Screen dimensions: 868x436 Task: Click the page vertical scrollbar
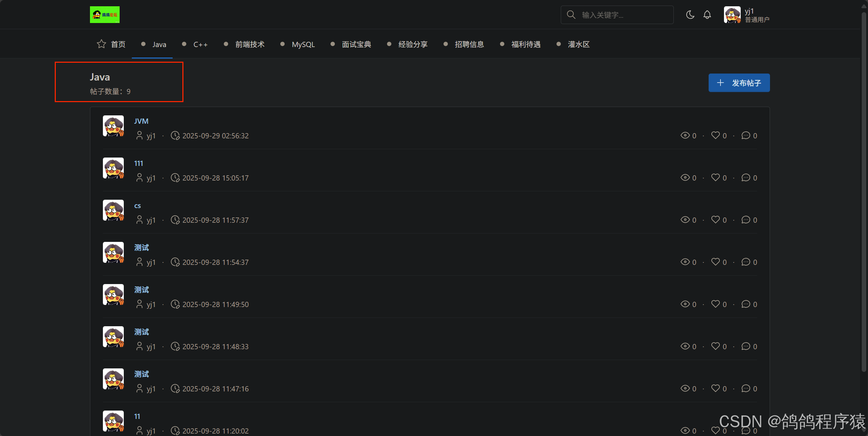864,192
